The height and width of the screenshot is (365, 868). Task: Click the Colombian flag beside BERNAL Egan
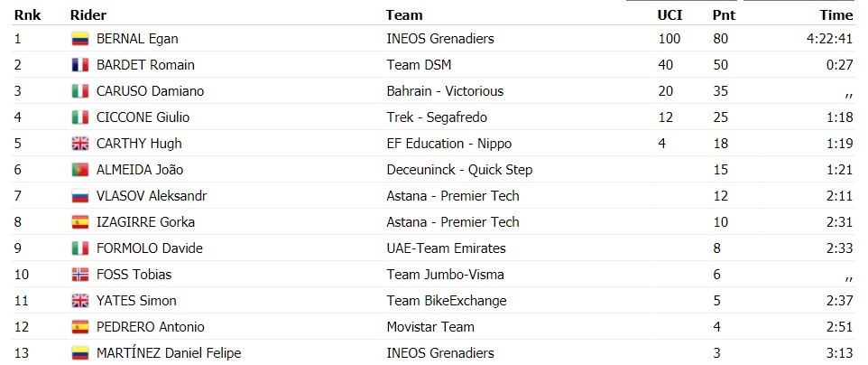(x=80, y=39)
